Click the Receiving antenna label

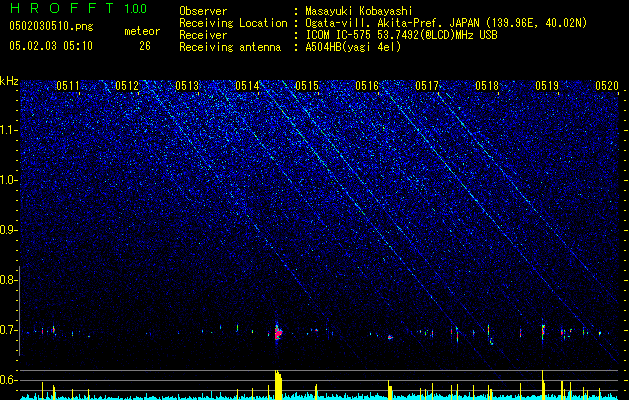[x=230, y=47]
